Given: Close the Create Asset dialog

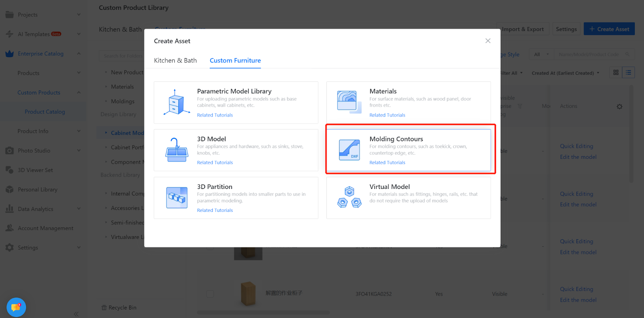Looking at the screenshot, I should pos(488,41).
